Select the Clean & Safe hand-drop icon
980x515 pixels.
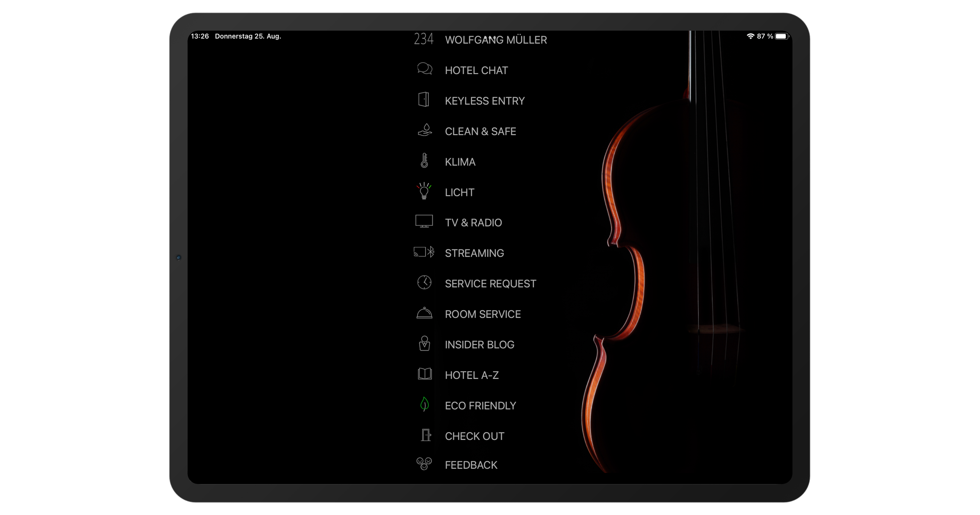(425, 130)
